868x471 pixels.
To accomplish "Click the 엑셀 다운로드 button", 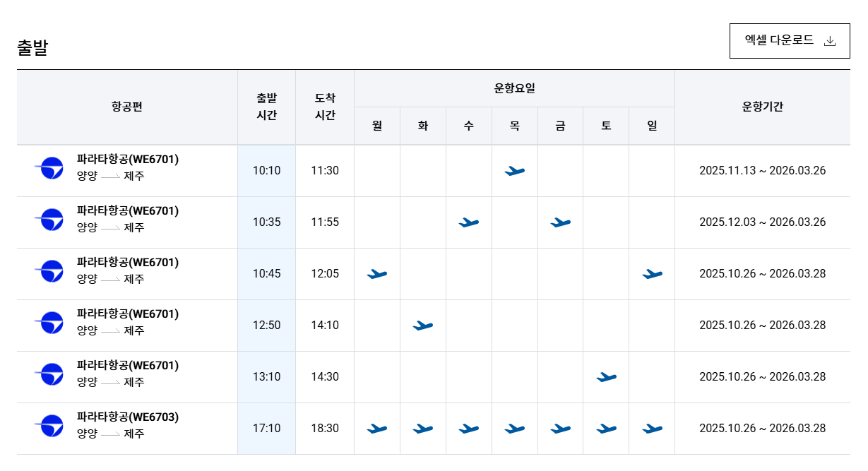I will pos(789,40).
